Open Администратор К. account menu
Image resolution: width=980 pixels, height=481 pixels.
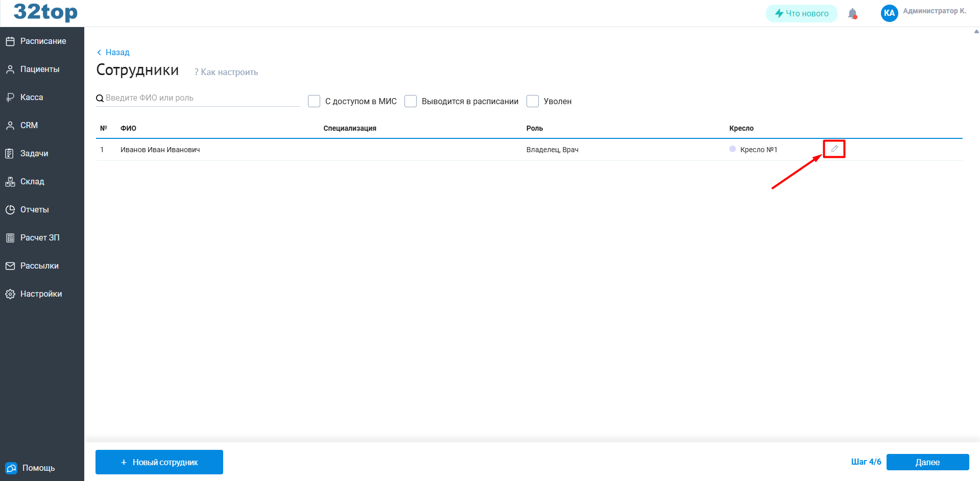pos(934,11)
